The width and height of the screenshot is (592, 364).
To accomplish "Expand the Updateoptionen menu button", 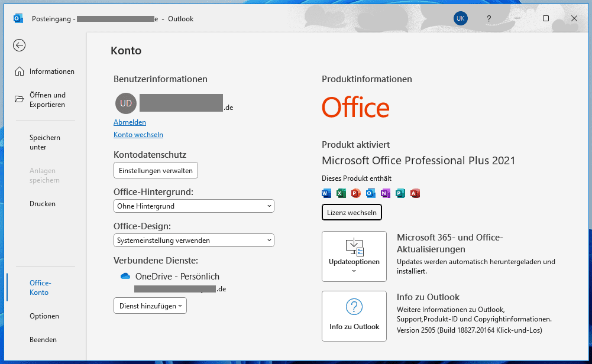I will pos(354,256).
